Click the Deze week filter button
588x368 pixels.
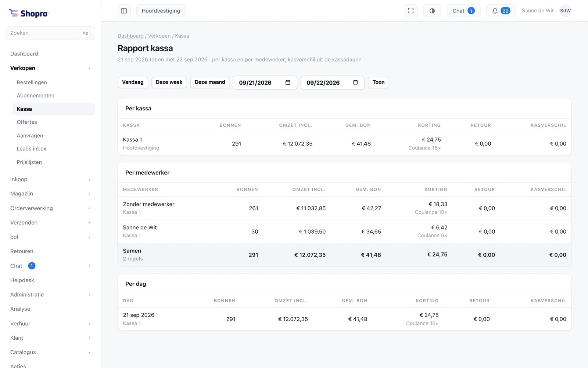[x=169, y=82]
